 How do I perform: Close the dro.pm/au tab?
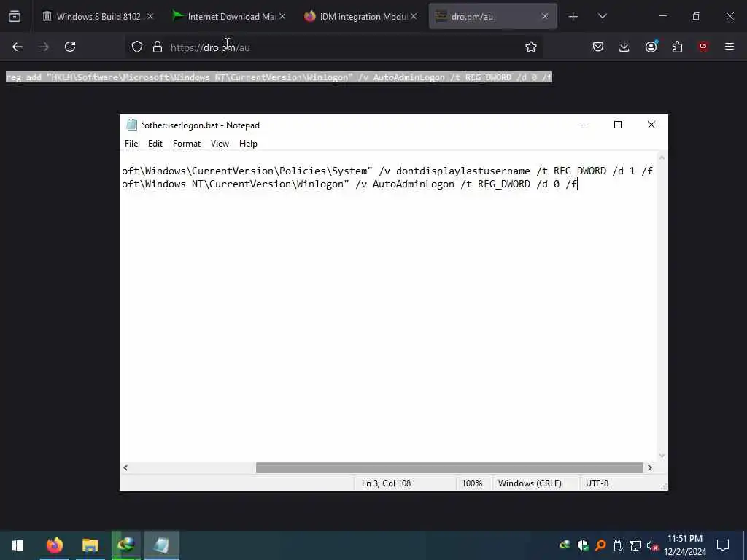[545, 16]
